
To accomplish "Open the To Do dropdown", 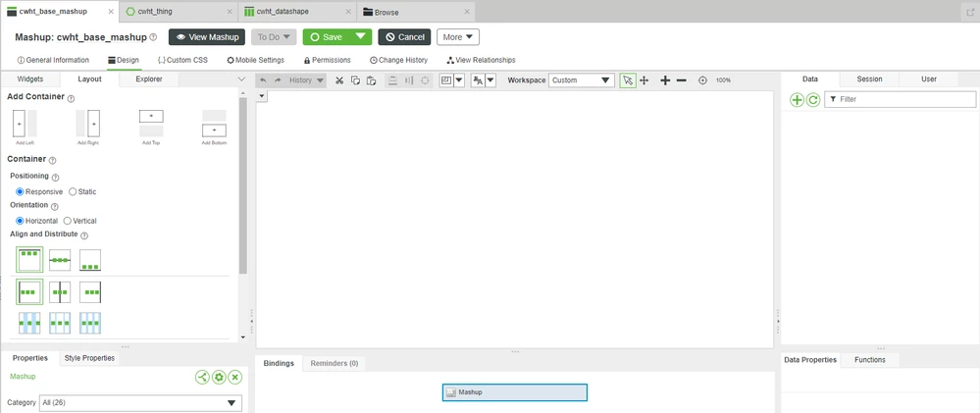I will tap(274, 37).
